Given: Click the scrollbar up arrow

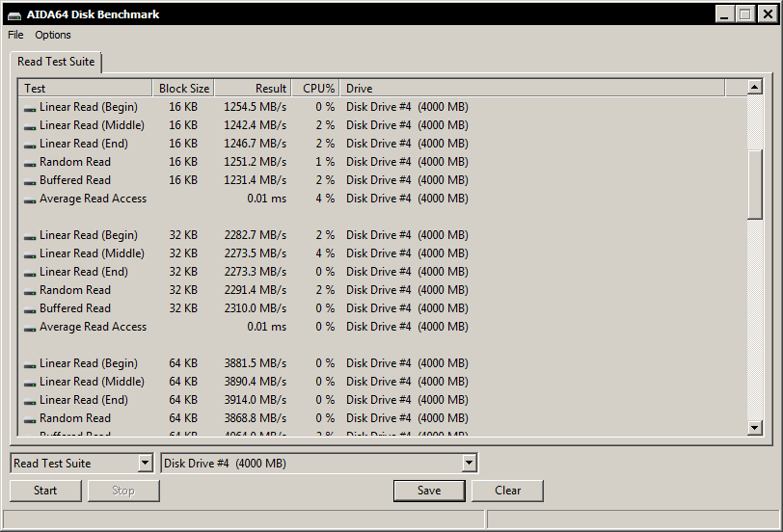Looking at the screenshot, I should point(755,88).
